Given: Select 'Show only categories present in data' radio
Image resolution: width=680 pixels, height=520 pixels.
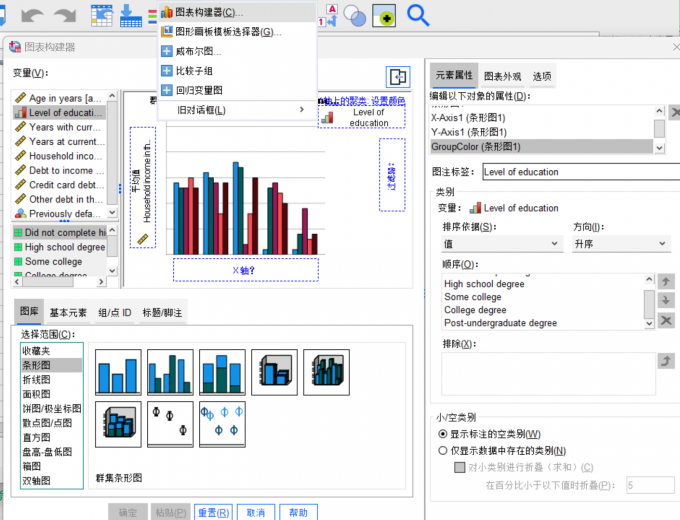Looking at the screenshot, I should point(442,450).
